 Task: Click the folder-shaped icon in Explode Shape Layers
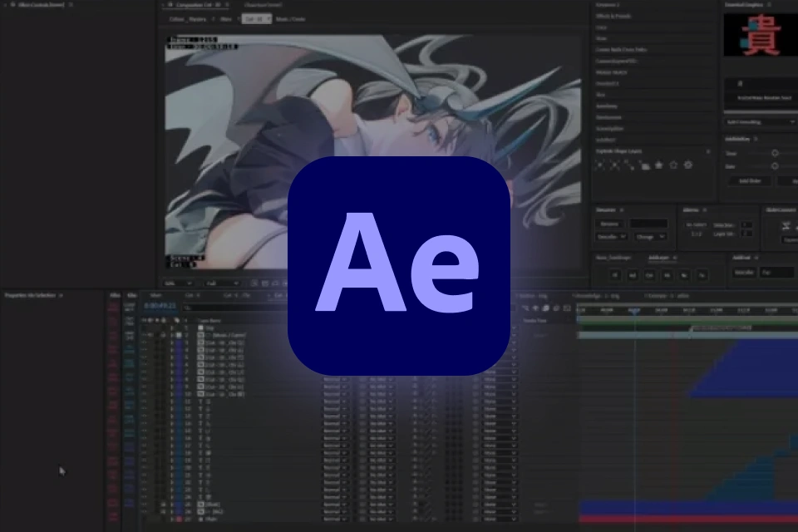click(x=644, y=165)
